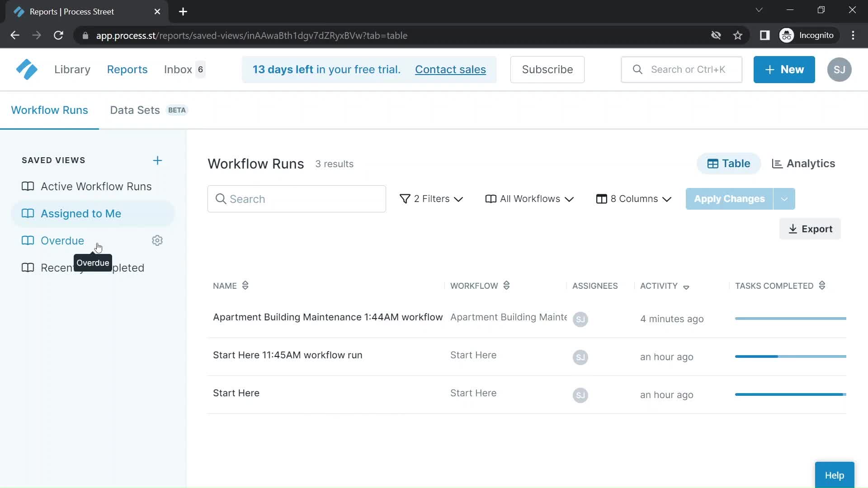
Task: Focus the global Search or Ctrl+K box
Action: pos(681,70)
